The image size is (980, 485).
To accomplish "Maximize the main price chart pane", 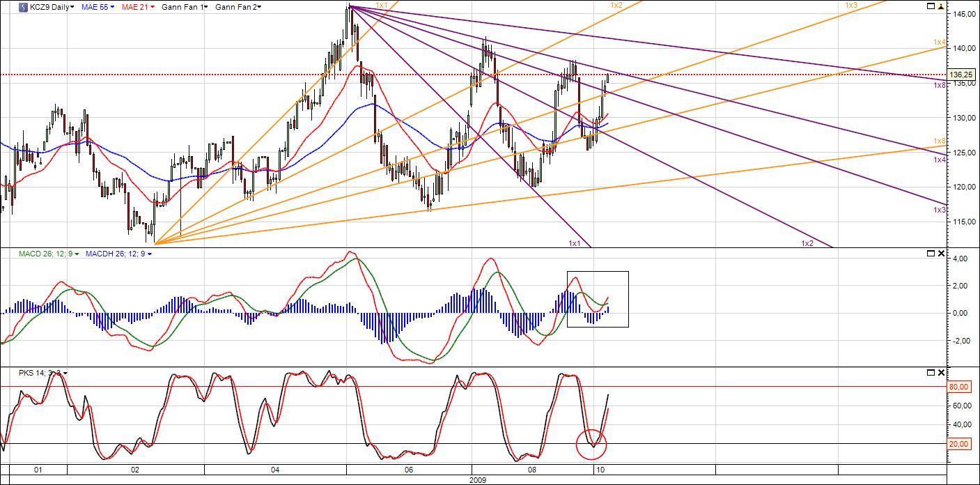I will click(930, 6).
